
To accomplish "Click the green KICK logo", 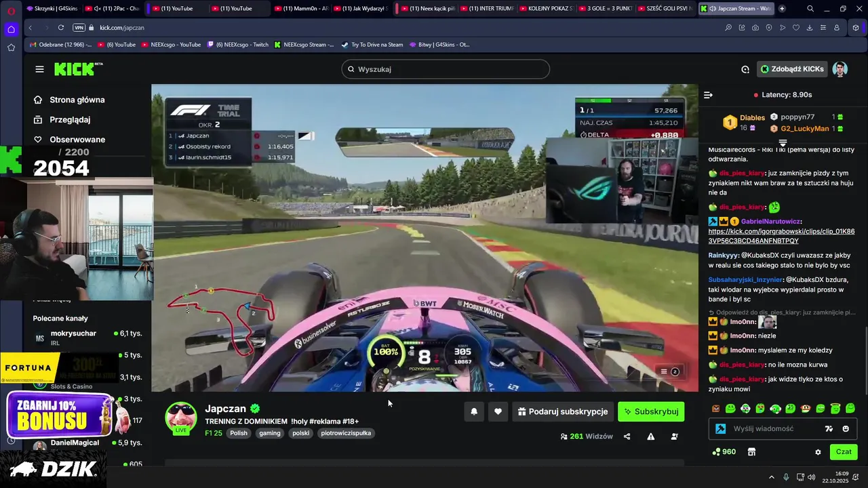I will [x=78, y=69].
